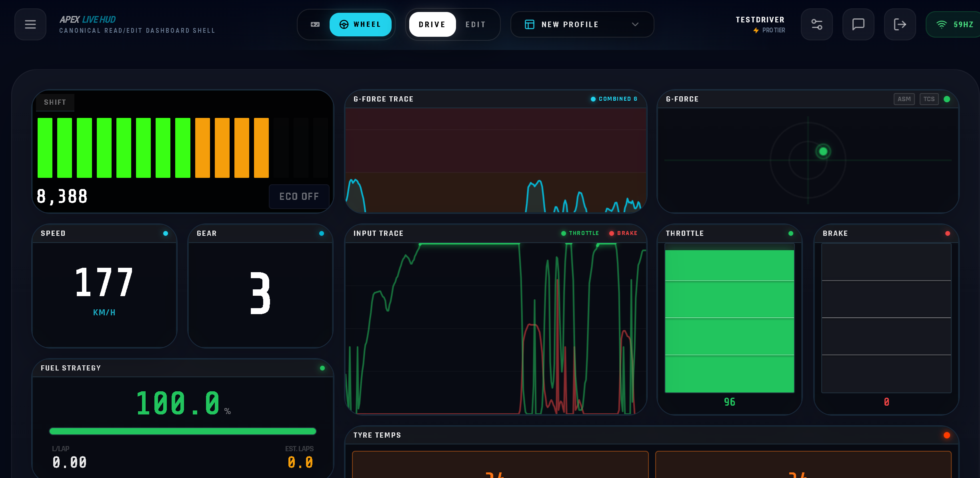Screen dimensions: 980x478
Task: Open the chat feedback icon
Action: pos(858,24)
